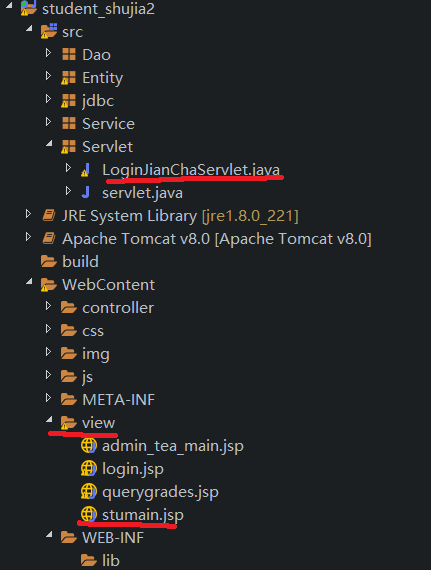This screenshot has height=570, width=431.
Task: Collapse the src folder
Action: pyautogui.click(x=29, y=28)
